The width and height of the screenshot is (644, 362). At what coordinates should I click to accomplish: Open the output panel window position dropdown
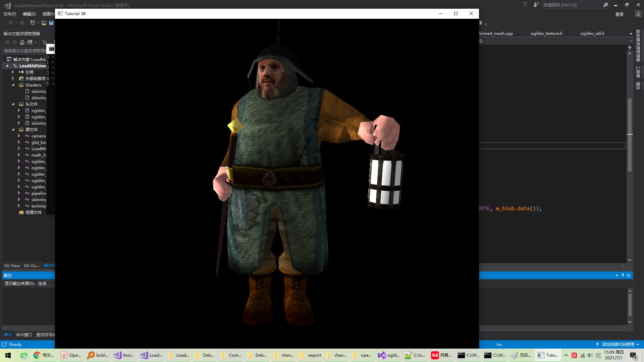click(616, 276)
